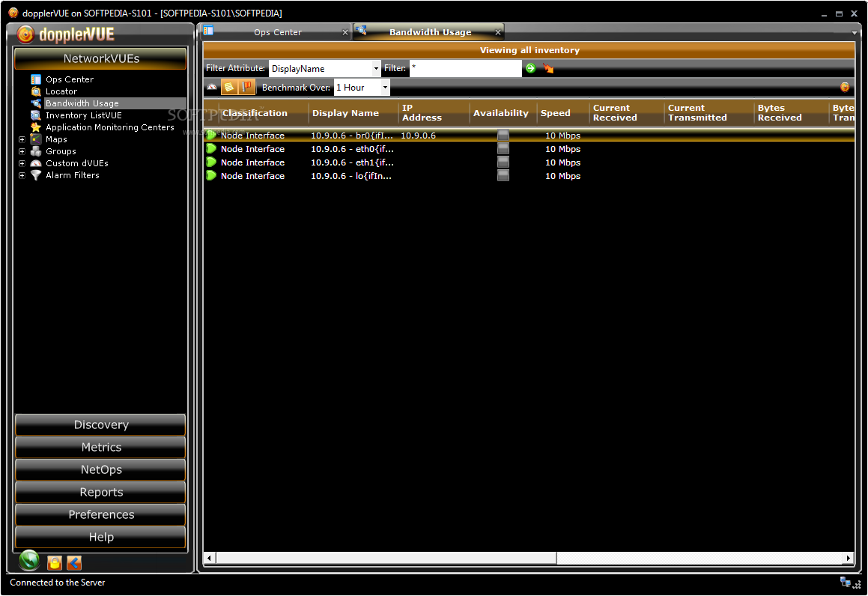Select the 10.9.0.6 - eth0 row name
The width and height of the screenshot is (868, 596).
(352, 149)
